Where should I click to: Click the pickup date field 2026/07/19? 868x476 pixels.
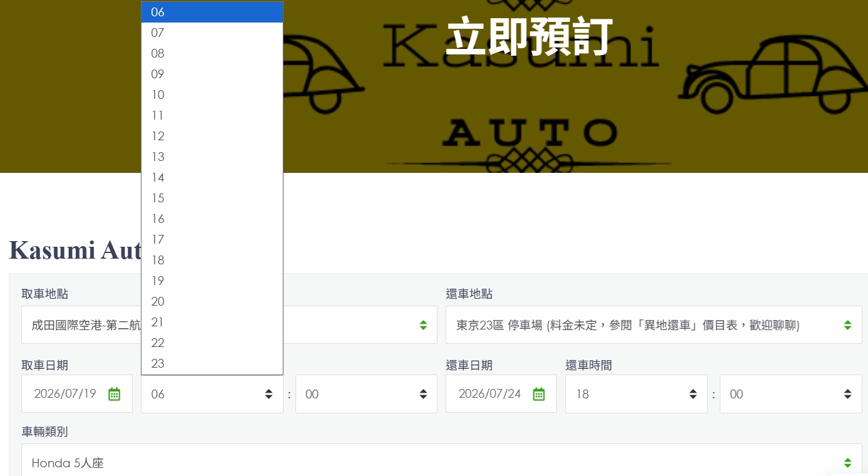pos(77,394)
